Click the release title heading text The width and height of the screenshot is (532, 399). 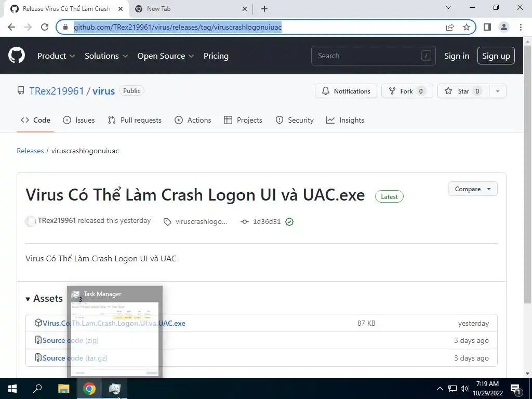point(195,195)
